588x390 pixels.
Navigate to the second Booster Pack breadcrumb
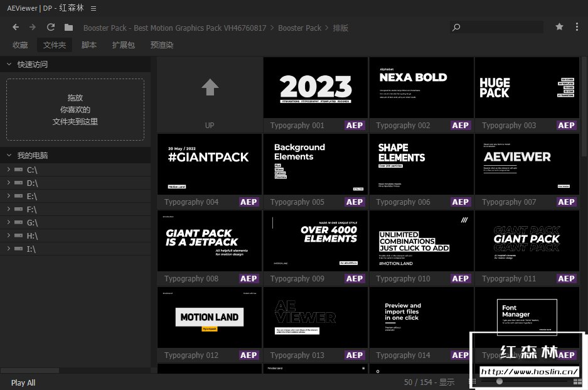[299, 28]
